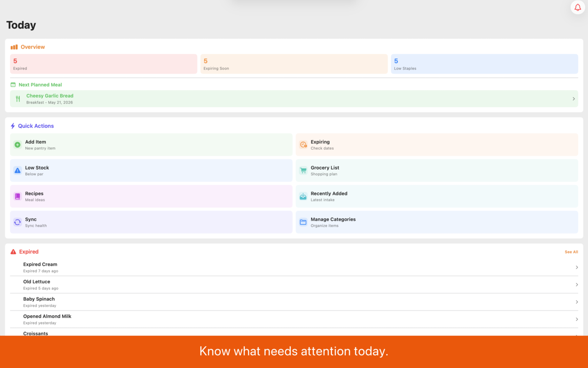Select Low Stock quick action
The height and width of the screenshot is (368, 588).
coord(151,171)
